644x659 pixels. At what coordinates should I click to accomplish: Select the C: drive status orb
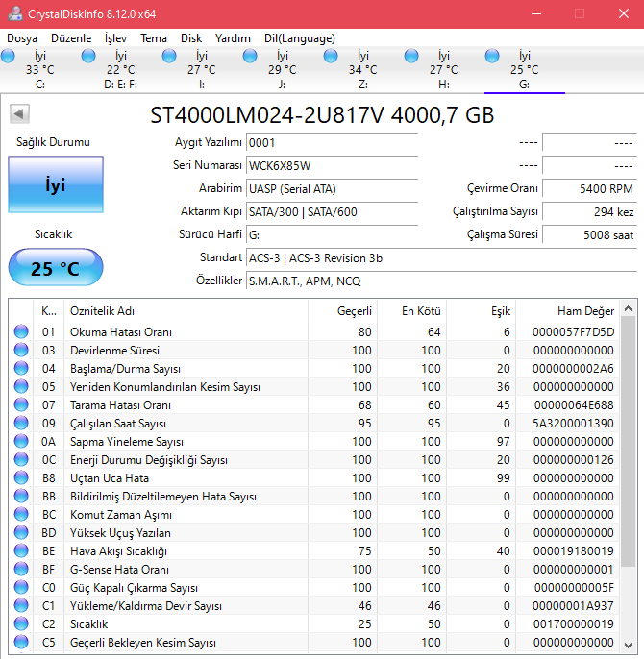tap(8, 56)
